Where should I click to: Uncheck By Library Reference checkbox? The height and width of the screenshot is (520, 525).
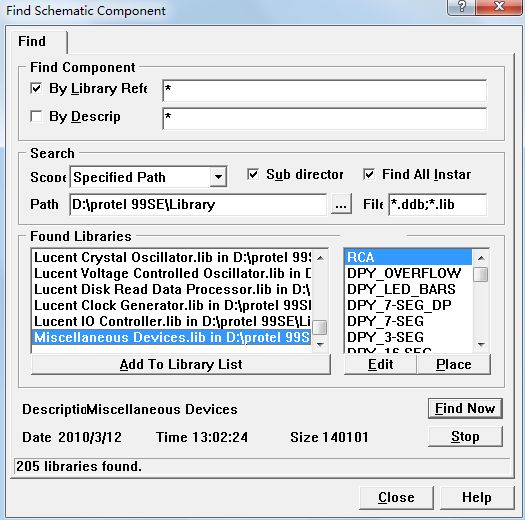[x=36, y=89]
